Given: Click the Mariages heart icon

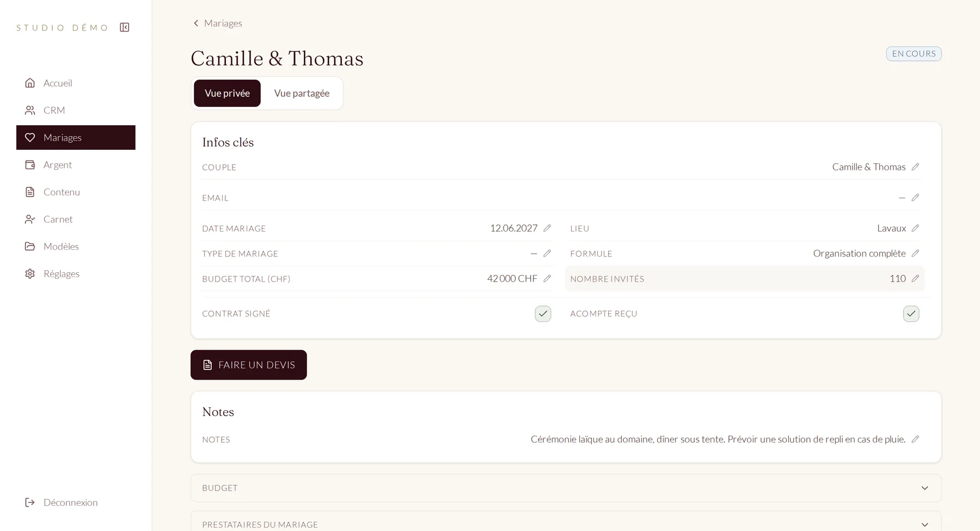Looking at the screenshot, I should pyautogui.click(x=30, y=137).
